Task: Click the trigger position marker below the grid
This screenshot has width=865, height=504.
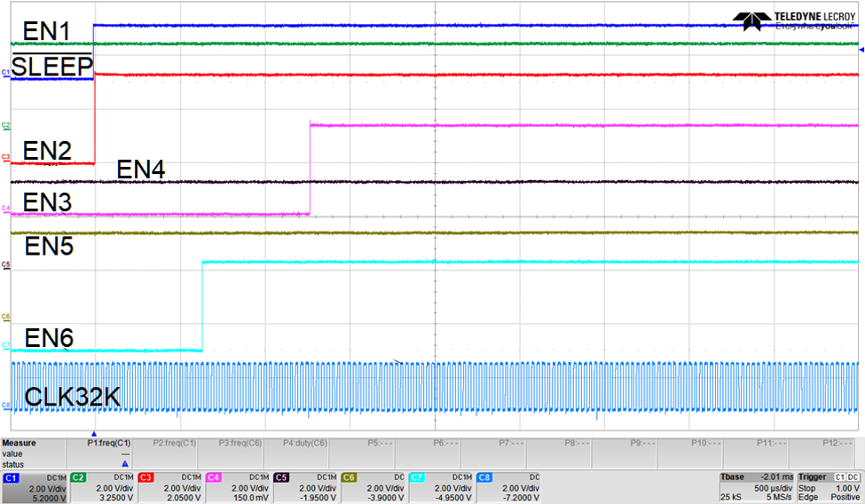Action: pyautogui.click(x=93, y=430)
